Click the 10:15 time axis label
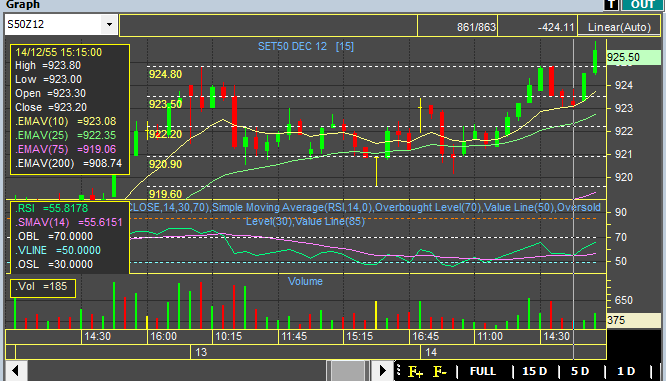The width and height of the screenshot is (666, 381). (229, 337)
